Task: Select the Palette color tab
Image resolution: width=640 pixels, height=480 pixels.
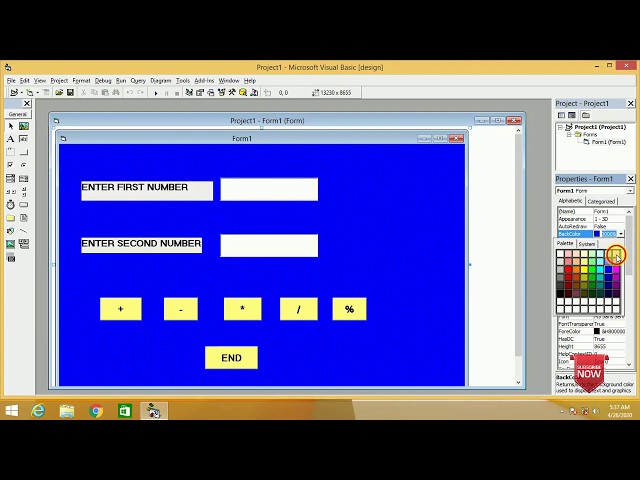Action: [x=565, y=243]
